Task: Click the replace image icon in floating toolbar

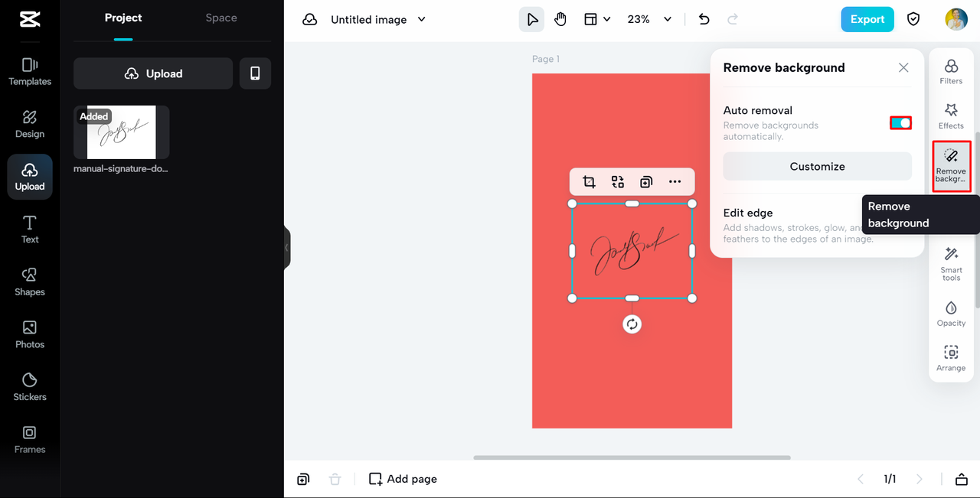Action: [618, 182]
